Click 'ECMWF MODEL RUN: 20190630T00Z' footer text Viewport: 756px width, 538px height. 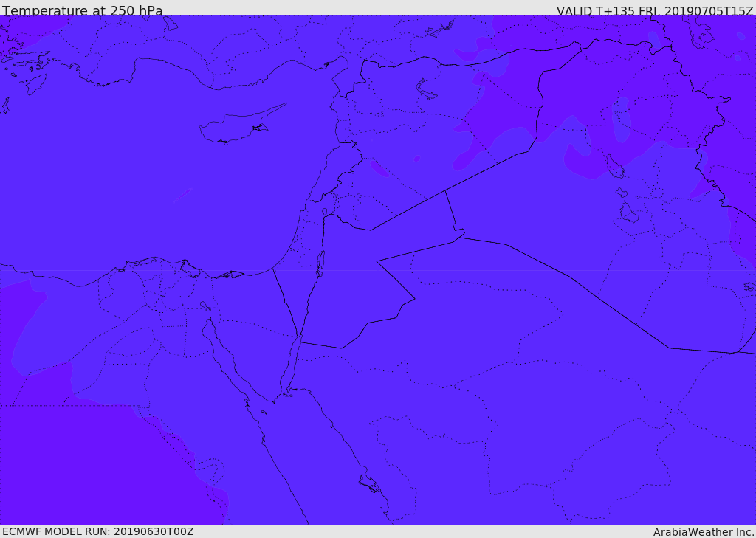tap(98, 531)
